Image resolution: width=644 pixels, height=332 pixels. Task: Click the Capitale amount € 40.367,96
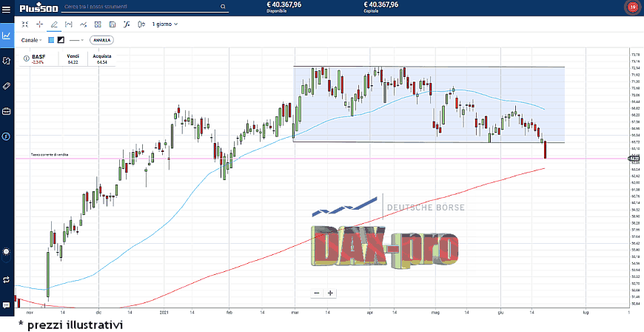(380, 5)
